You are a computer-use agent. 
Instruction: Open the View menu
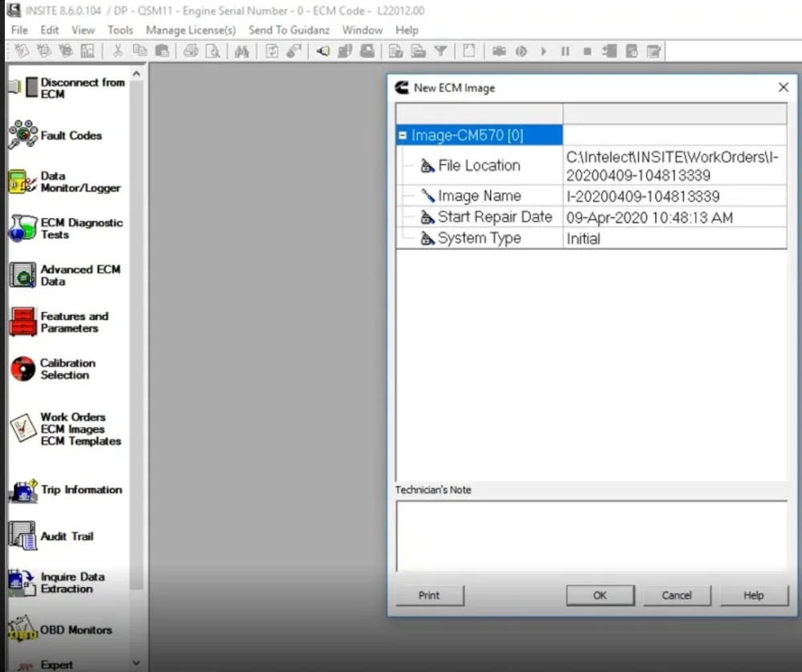(x=83, y=30)
